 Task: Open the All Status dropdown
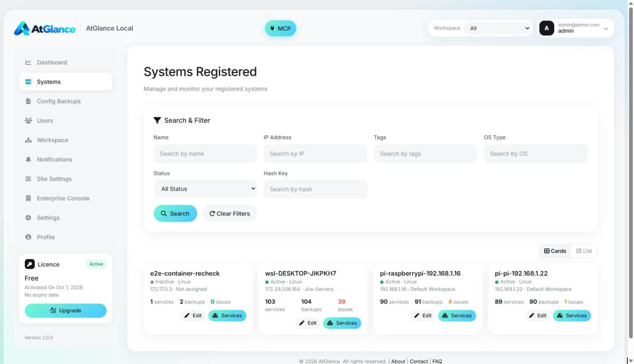click(x=205, y=189)
